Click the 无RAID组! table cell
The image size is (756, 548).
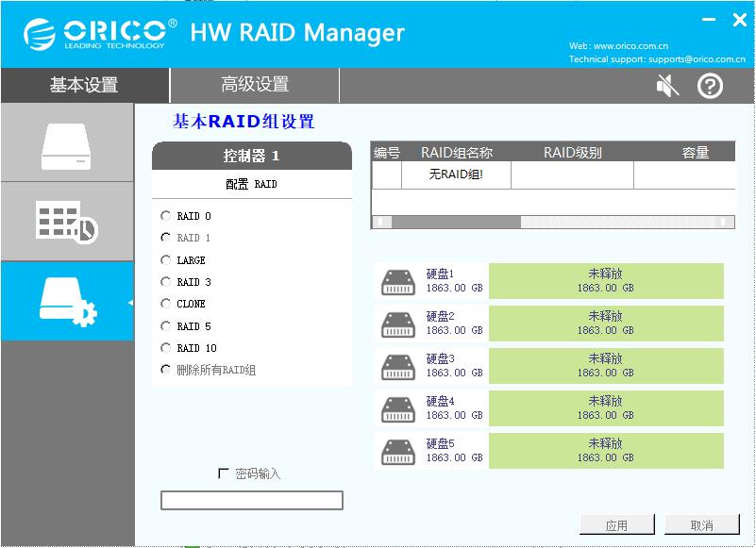tap(456, 174)
